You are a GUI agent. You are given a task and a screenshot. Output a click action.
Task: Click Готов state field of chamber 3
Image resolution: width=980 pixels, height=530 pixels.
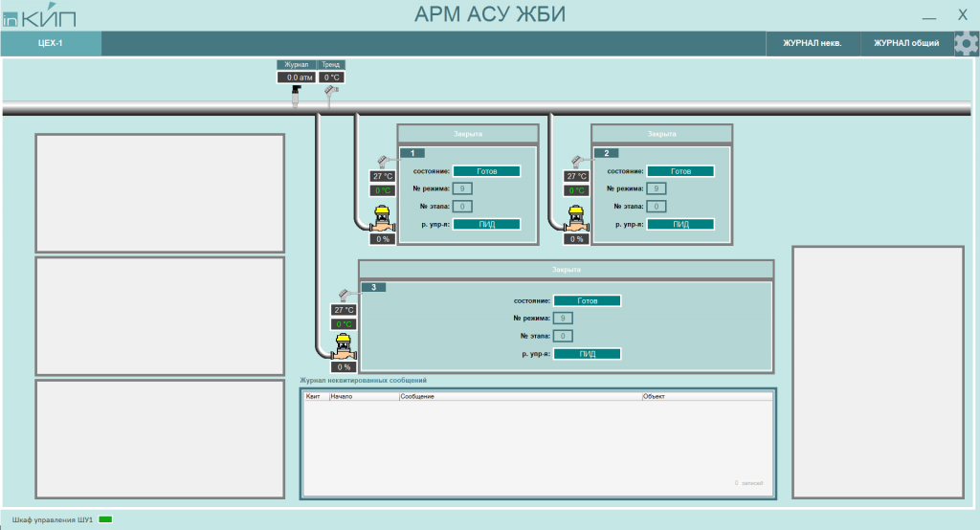[x=588, y=300]
